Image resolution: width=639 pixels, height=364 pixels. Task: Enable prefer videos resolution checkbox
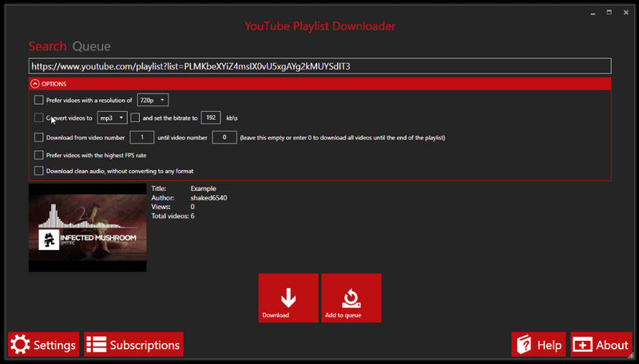38,100
